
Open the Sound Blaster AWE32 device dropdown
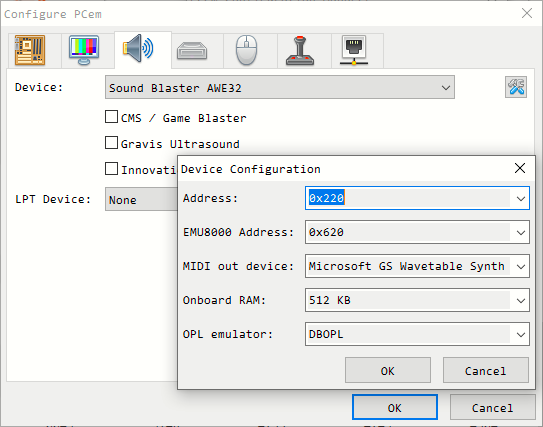point(280,87)
